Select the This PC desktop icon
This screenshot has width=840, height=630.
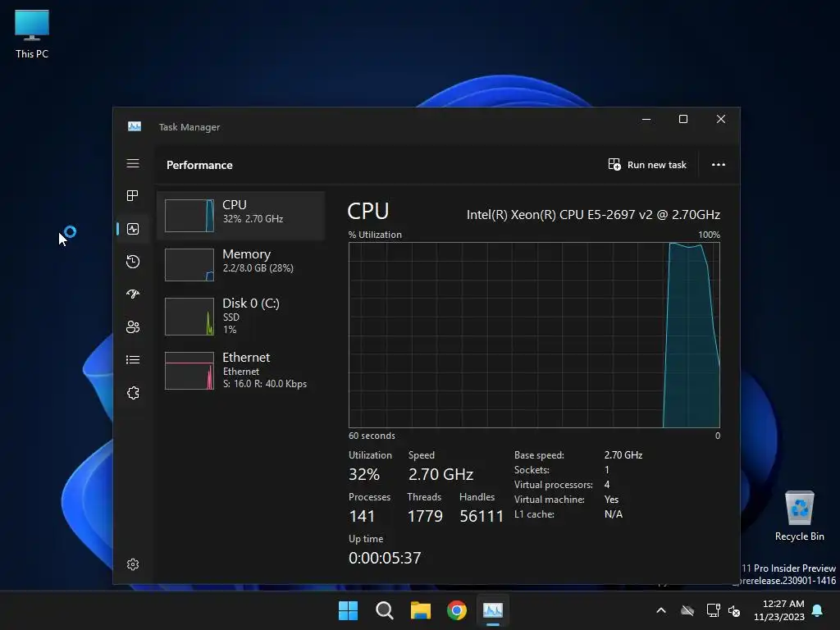click(x=32, y=34)
